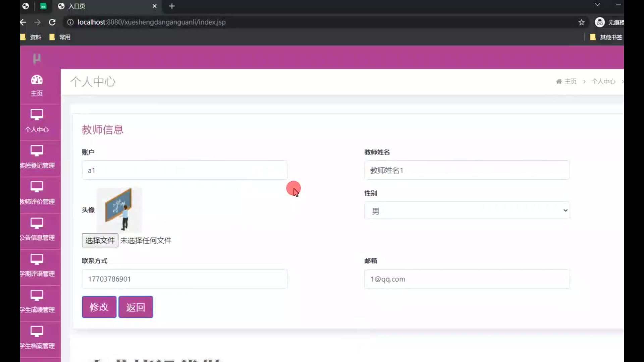Focus the 联系方式 phone input field
Screen dimensions: 644x362
pyautogui.click(x=184, y=279)
